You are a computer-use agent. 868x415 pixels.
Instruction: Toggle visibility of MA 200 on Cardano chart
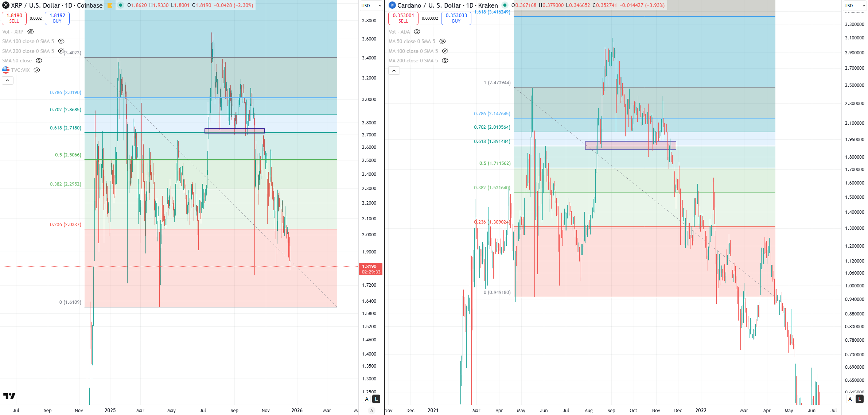pos(445,61)
